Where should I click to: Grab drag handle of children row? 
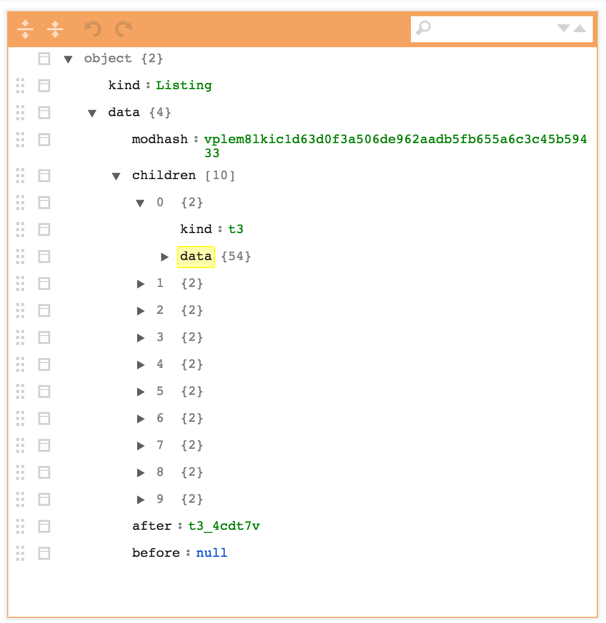point(20,175)
